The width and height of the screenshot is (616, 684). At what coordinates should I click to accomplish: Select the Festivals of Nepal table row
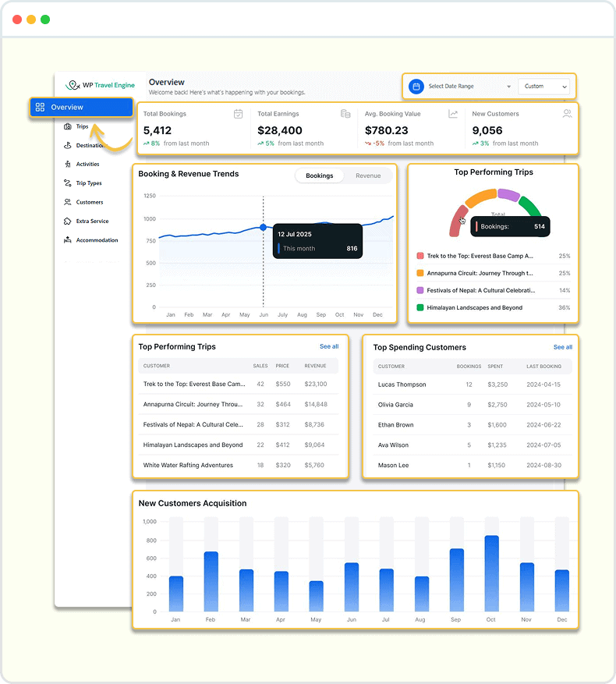tap(239, 424)
